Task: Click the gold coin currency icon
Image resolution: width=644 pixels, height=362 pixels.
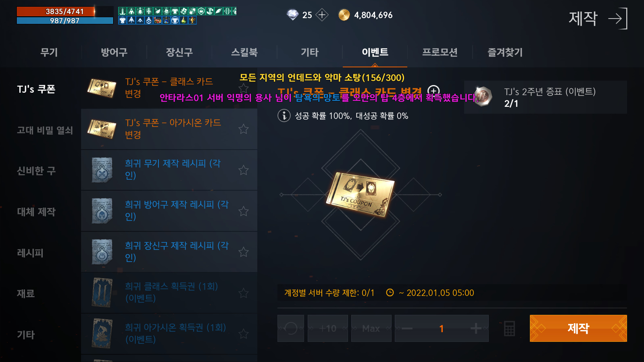Action: point(344,15)
